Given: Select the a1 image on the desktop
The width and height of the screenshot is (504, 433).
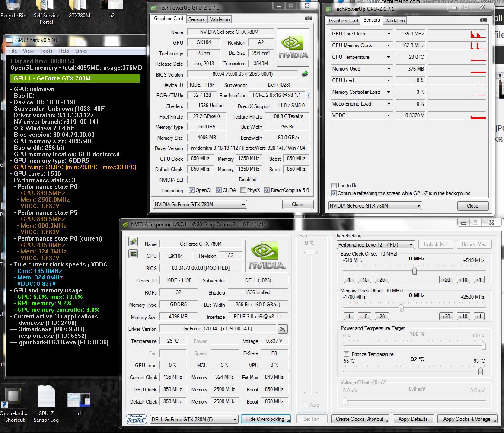Looking at the screenshot, I should (x=79, y=404).
